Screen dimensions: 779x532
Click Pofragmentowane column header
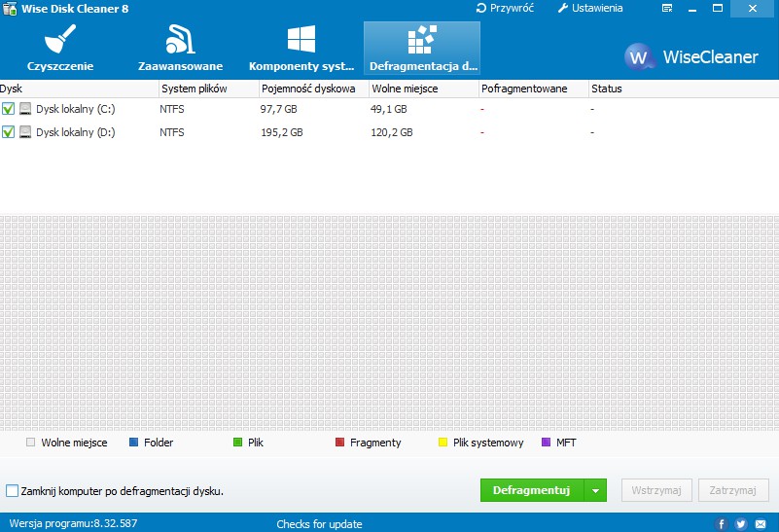(534, 89)
